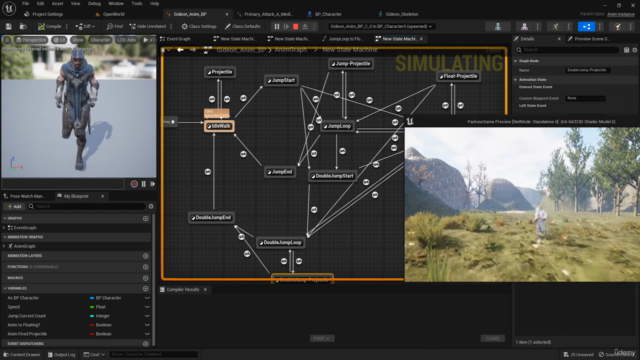Open the File menu
This screenshot has width=640, height=360.
click(x=25, y=4)
